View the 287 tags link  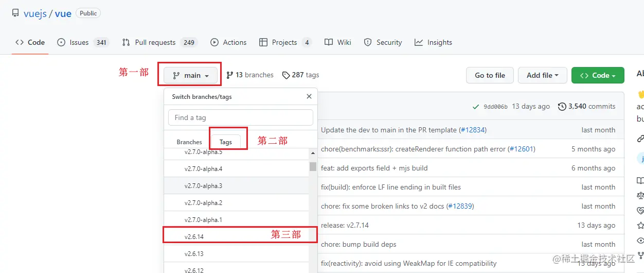click(x=301, y=75)
